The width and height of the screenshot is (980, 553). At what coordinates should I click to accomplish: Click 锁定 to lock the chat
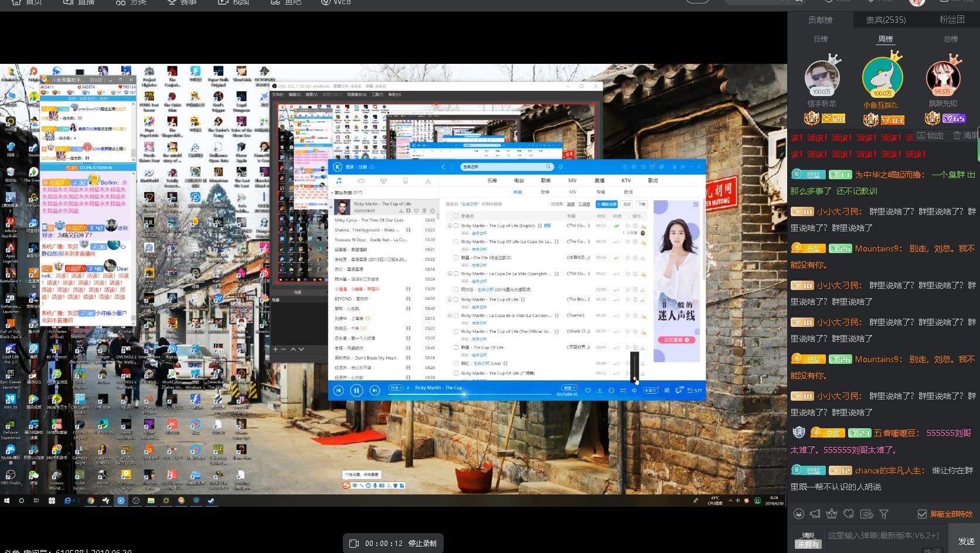coord(930,135)
